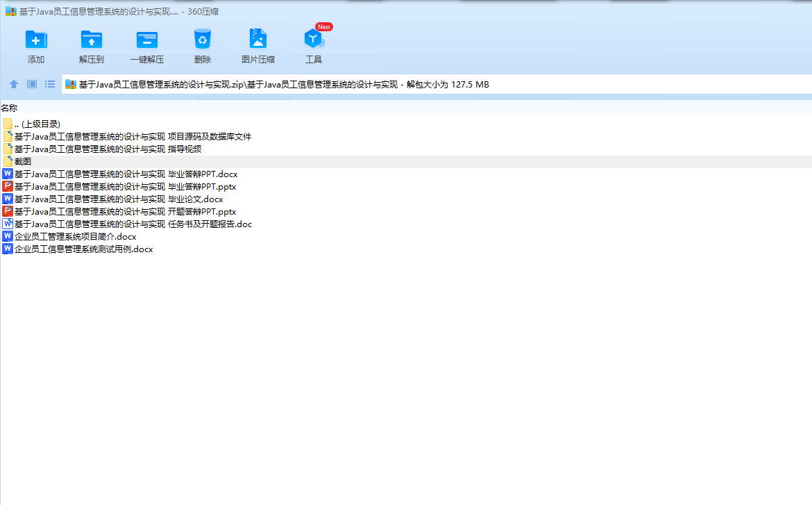Viewport: 812px width, 505px height.
Task: Click the PowerPoint icon of 毕业答辩PPT.pptx
Action: click(7, 186)
